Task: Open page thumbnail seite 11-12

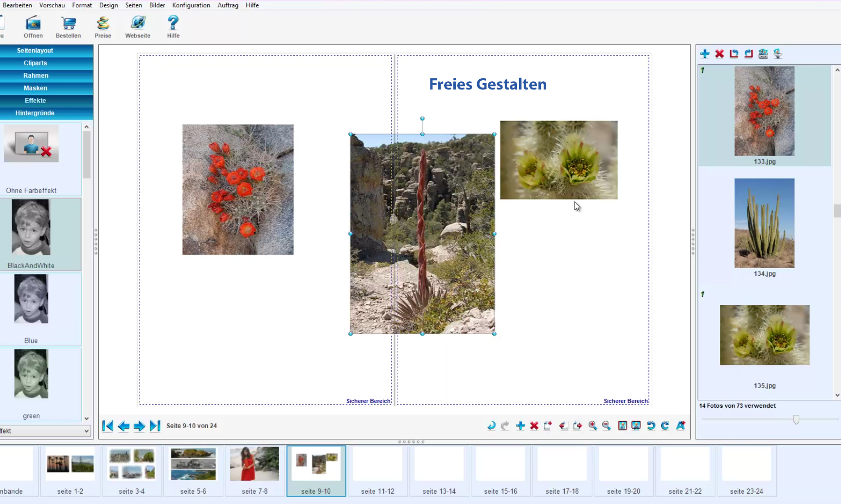Action: tap(377, 470)
